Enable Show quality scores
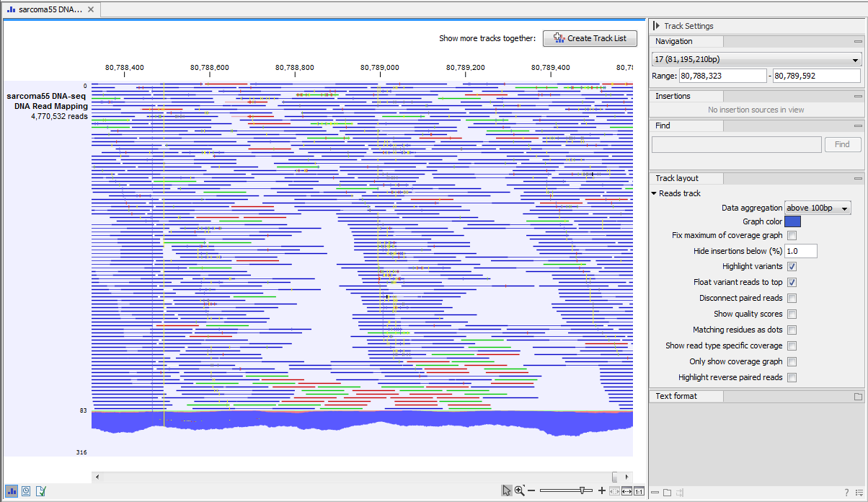This screenshot has height=502, width=868. 792,314
